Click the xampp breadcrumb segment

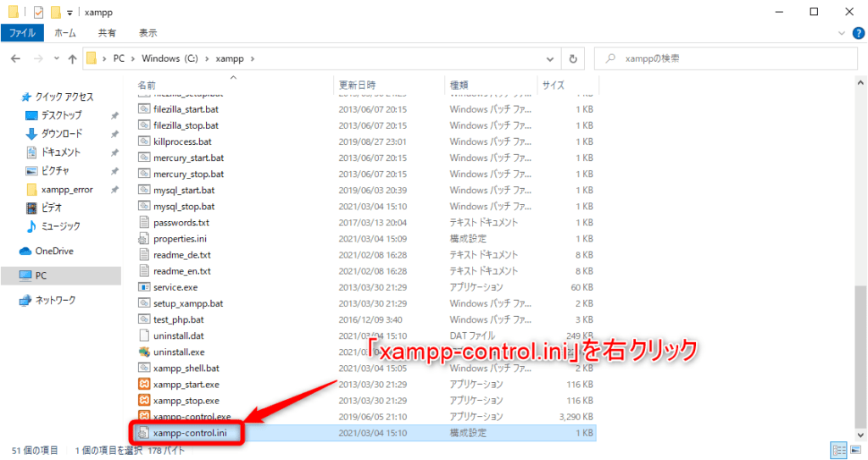(230, 58)
